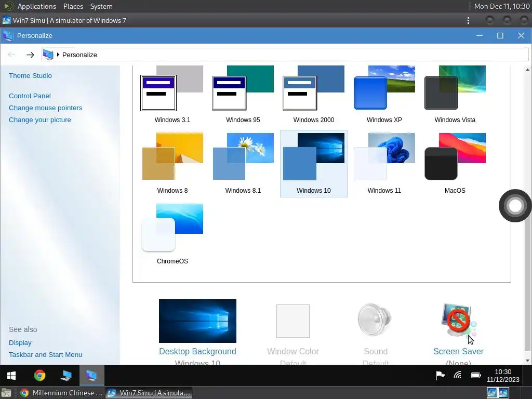This screenshot has width=532, height=399.
Task: Click the Personalize address bar icon
Action: (48, 55)
